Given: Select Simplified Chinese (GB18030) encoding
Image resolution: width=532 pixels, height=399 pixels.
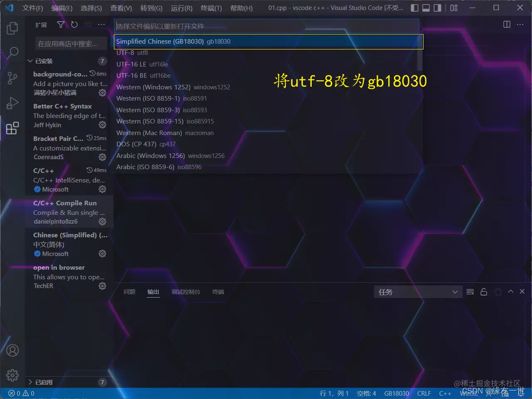Looking at the screenshot, I should [268, 42].
